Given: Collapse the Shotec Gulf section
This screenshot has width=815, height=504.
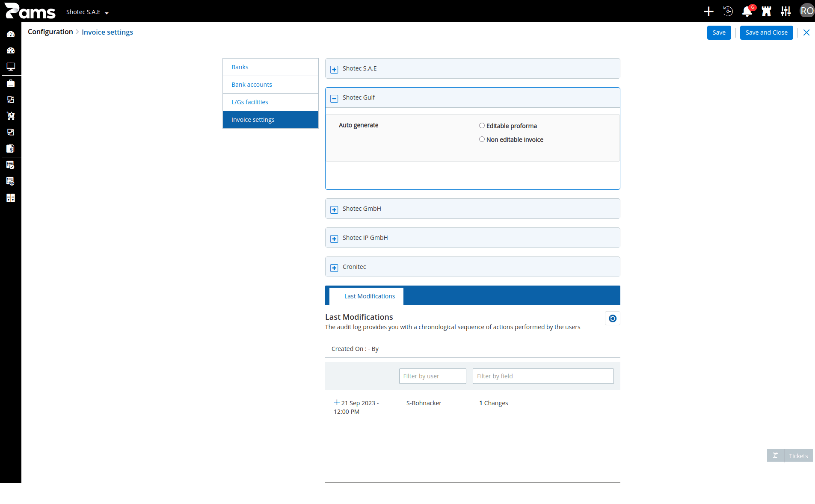Looking at the screenshot, I should click(335, 98).
